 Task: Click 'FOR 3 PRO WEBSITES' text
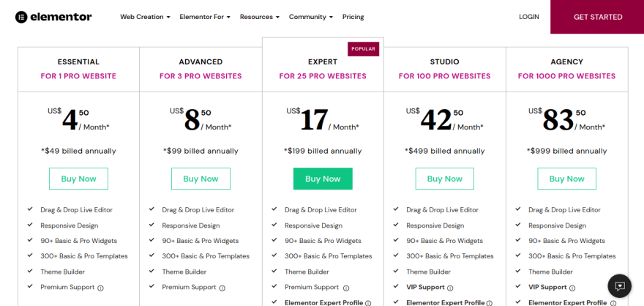(201, 76)
